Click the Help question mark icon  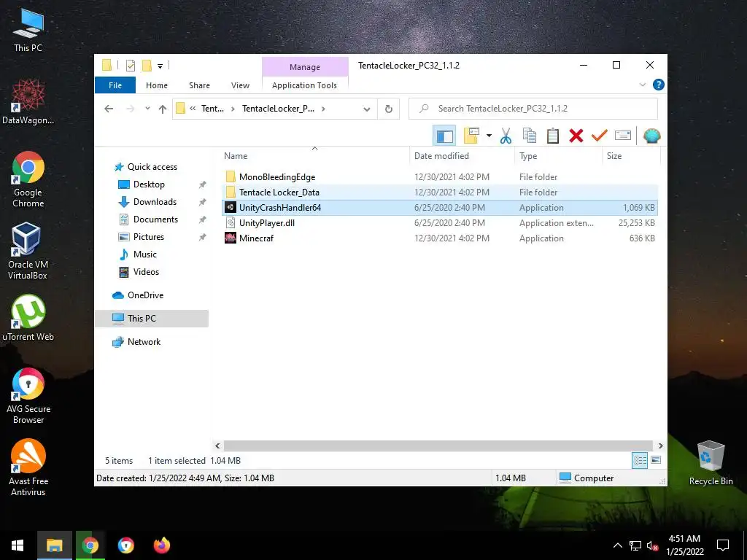pos(659,85)
